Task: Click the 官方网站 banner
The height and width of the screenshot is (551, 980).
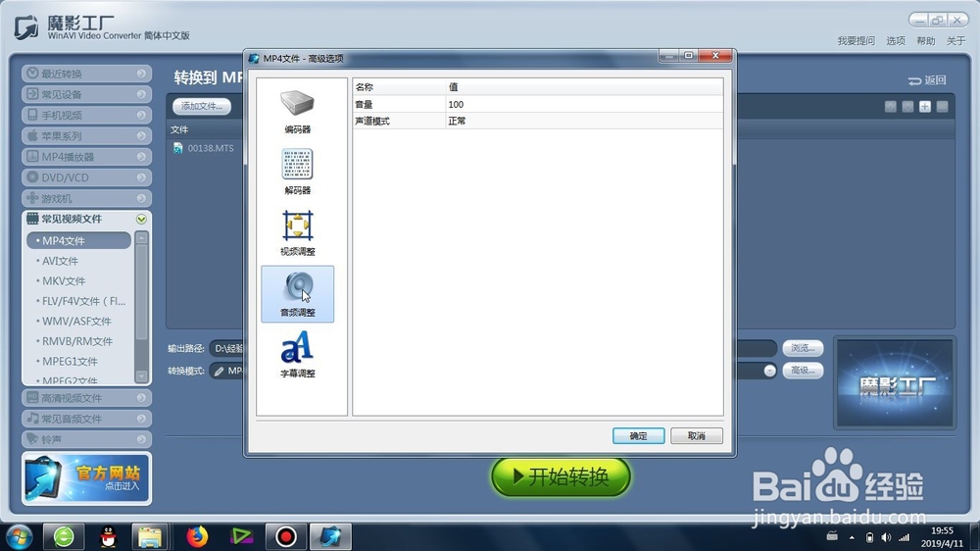Action: point(87,478)
